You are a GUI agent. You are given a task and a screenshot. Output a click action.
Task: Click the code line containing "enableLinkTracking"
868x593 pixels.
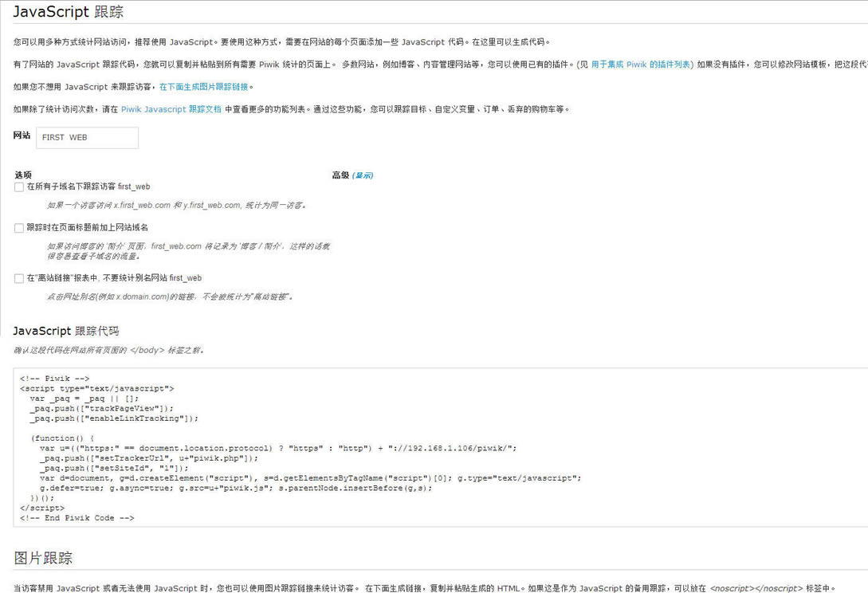[114, 418]
